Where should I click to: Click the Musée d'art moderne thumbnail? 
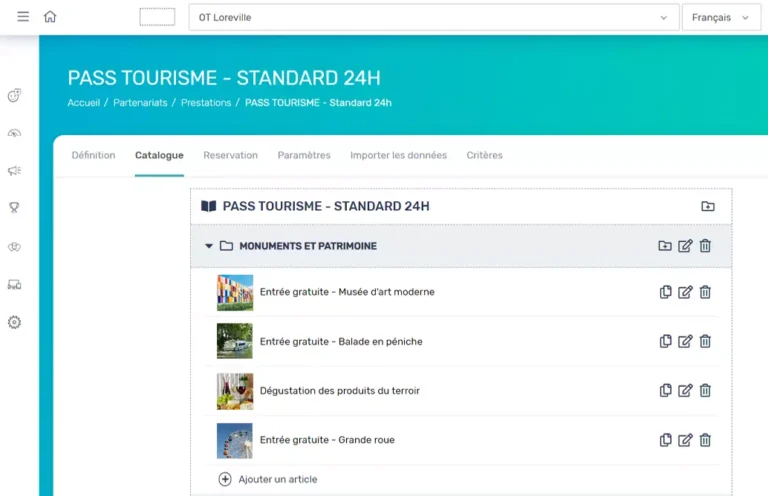click(235, 293)
